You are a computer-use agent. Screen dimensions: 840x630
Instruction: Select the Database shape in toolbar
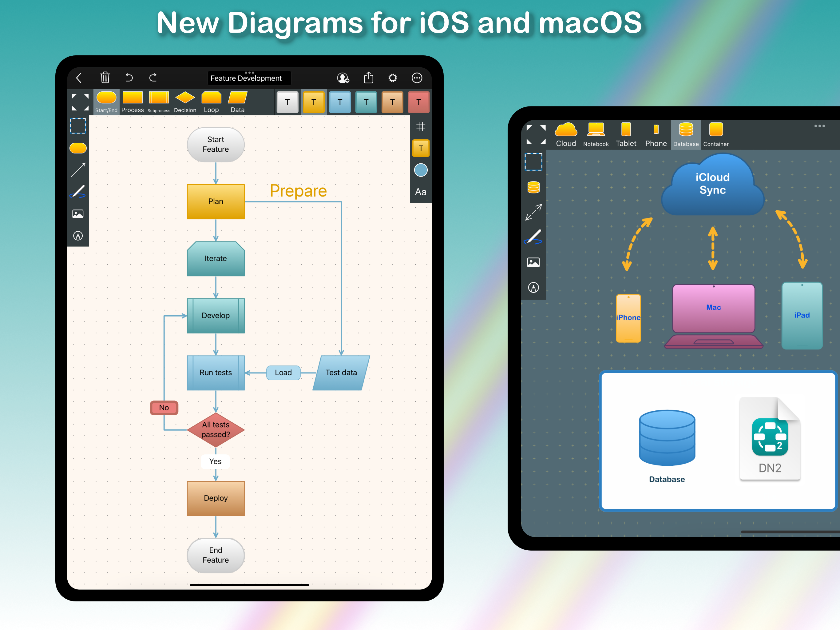point(686,135)
